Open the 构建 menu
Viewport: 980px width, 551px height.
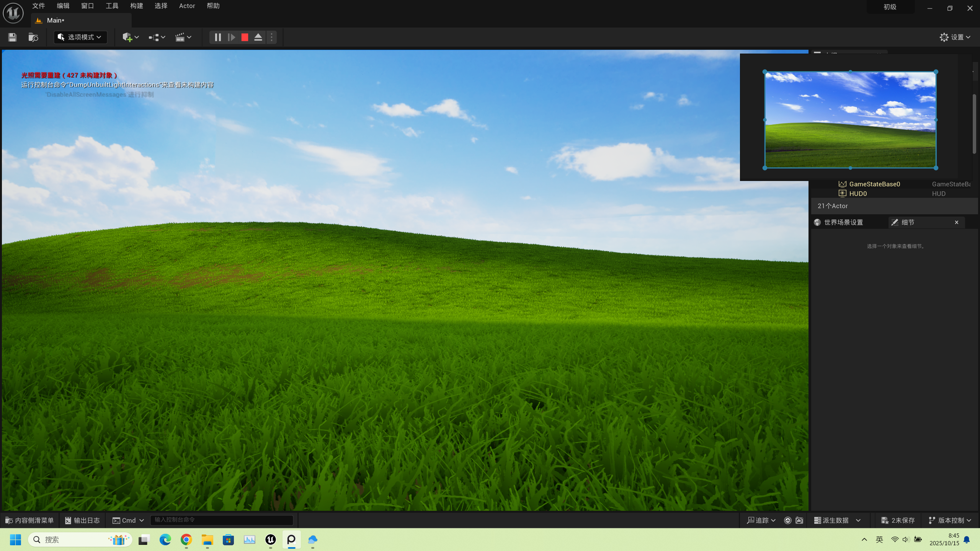coord(136,6)
